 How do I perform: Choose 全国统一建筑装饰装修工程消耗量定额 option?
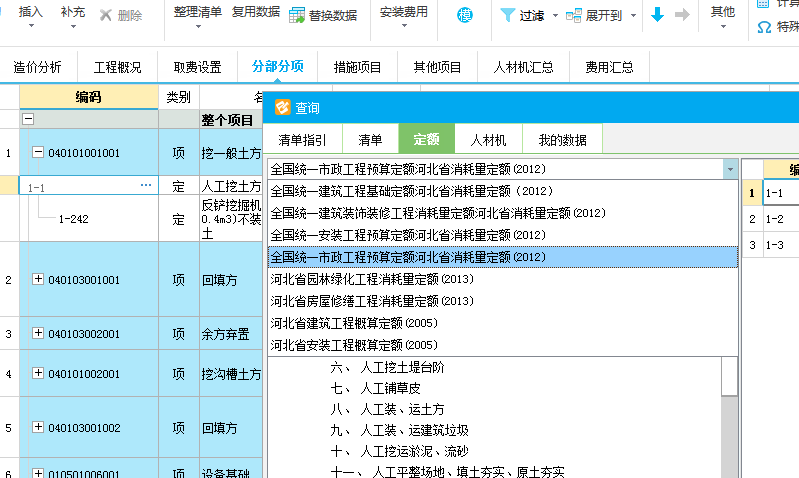pos(503,213)
